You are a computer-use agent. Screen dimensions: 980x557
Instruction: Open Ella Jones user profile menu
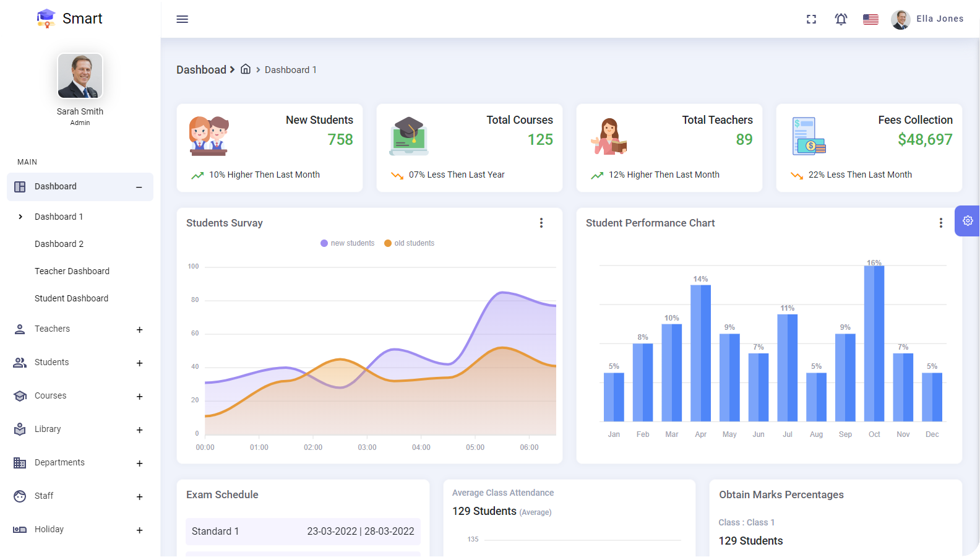(x=927, y=19)
